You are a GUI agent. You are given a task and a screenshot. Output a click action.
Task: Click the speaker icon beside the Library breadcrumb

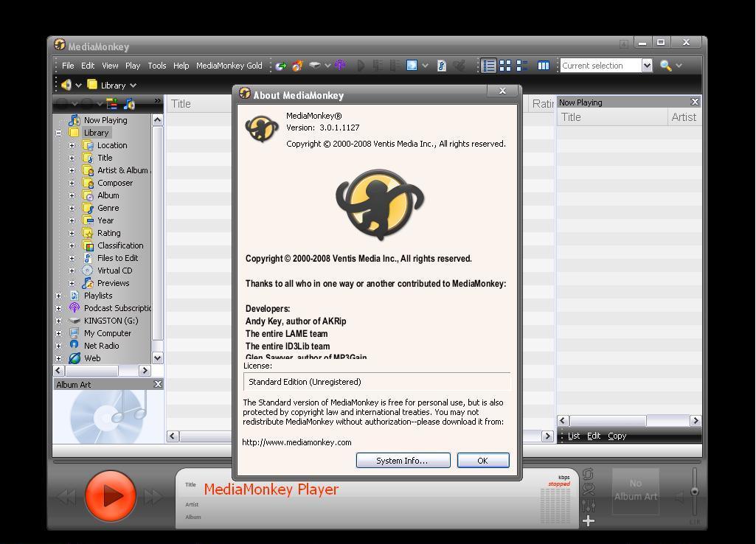click(x=66, y=85)
